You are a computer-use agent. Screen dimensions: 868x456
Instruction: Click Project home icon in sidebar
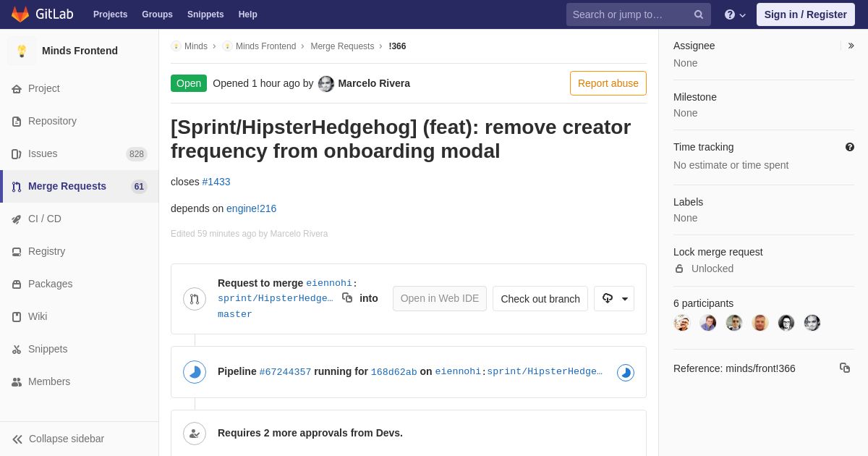17,89
